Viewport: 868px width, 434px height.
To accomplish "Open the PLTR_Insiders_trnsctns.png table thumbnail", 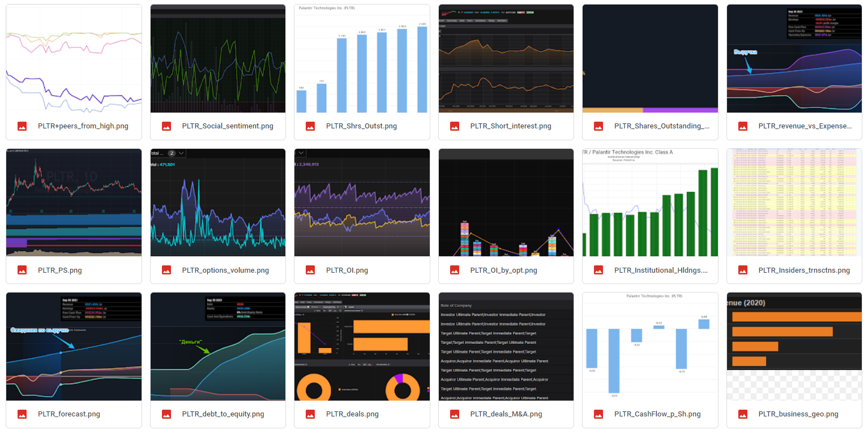I will tap(794, 203).
